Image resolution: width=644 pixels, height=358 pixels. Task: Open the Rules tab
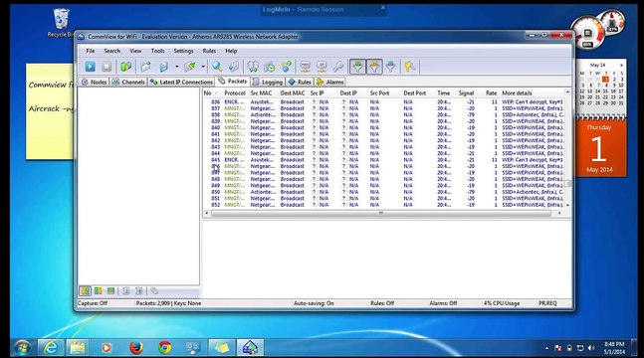click(300, 82)
